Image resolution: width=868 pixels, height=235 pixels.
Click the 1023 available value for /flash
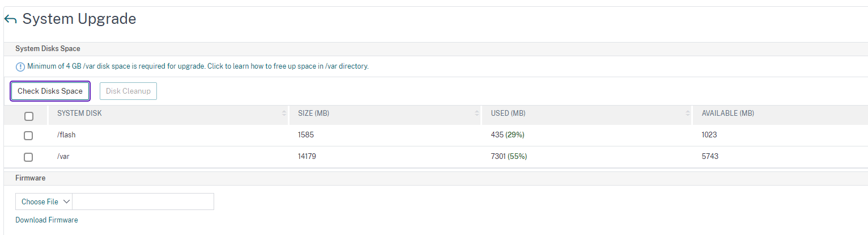pyautogui.click(x=710, y=135)
